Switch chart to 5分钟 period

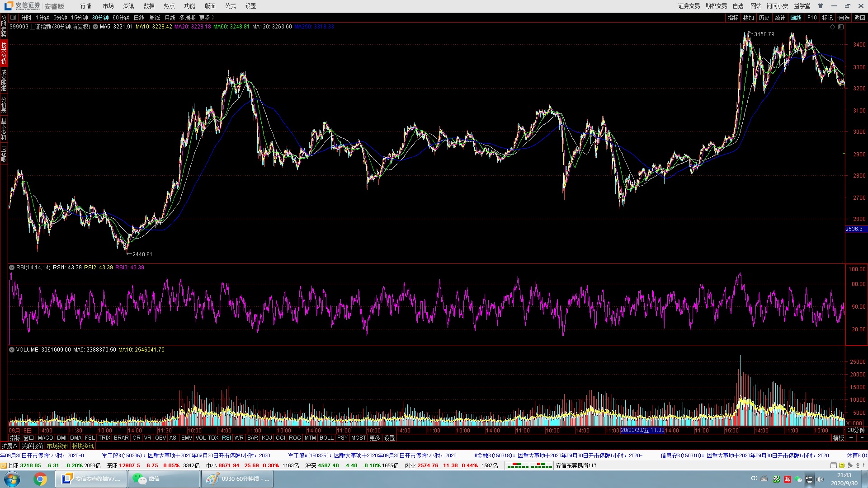(x=60, y=18)
